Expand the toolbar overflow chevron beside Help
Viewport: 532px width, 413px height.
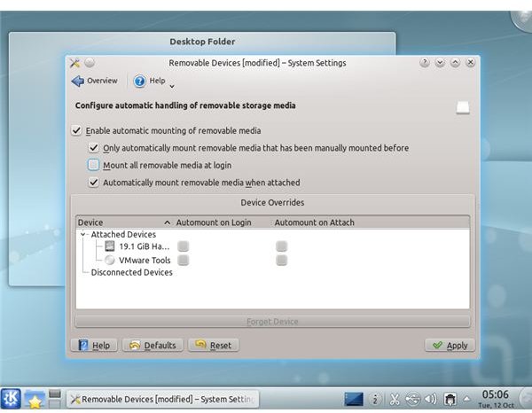click(x=172, y=86)
